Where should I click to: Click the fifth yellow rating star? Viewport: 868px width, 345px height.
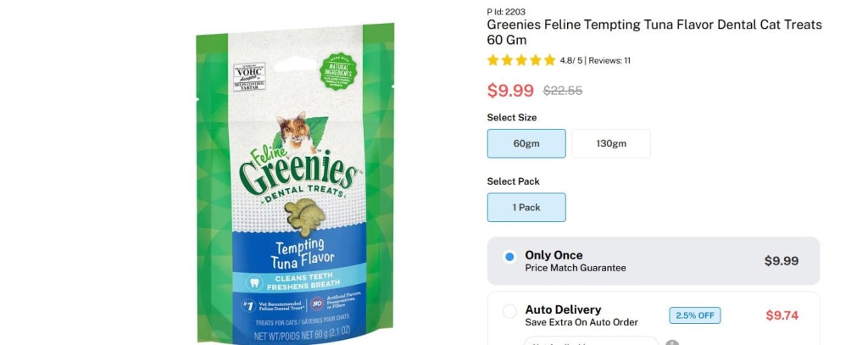point(549,60)
